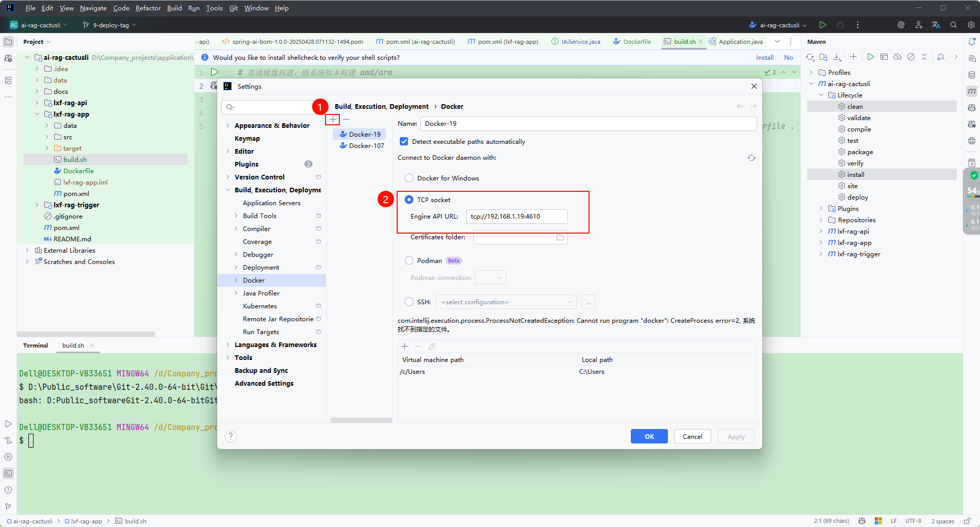This screenshot has width=980, height=527.
Task: Collapse Maven Lifecycle node
Action: click(821, 95)
